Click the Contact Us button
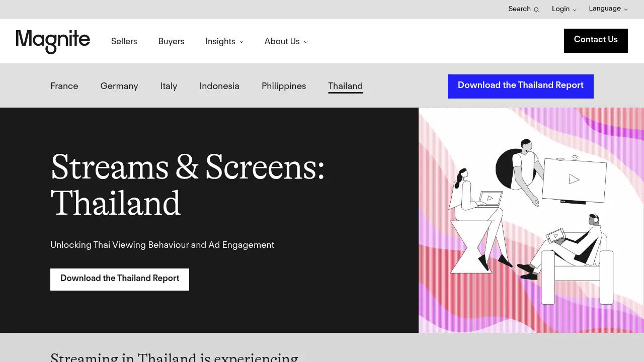The width and height of the screenshot is (644, 362). (x=596, y=40)
